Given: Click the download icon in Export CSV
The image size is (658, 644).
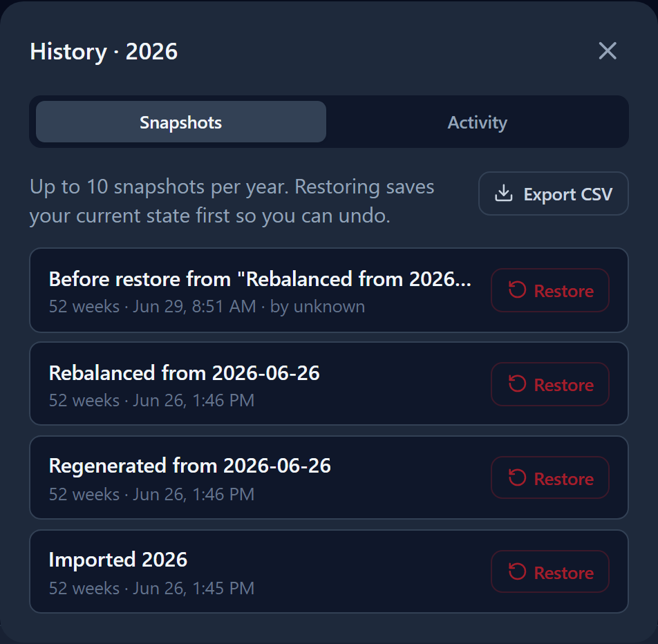Looking at the screenshot, I should pos(503,194).
